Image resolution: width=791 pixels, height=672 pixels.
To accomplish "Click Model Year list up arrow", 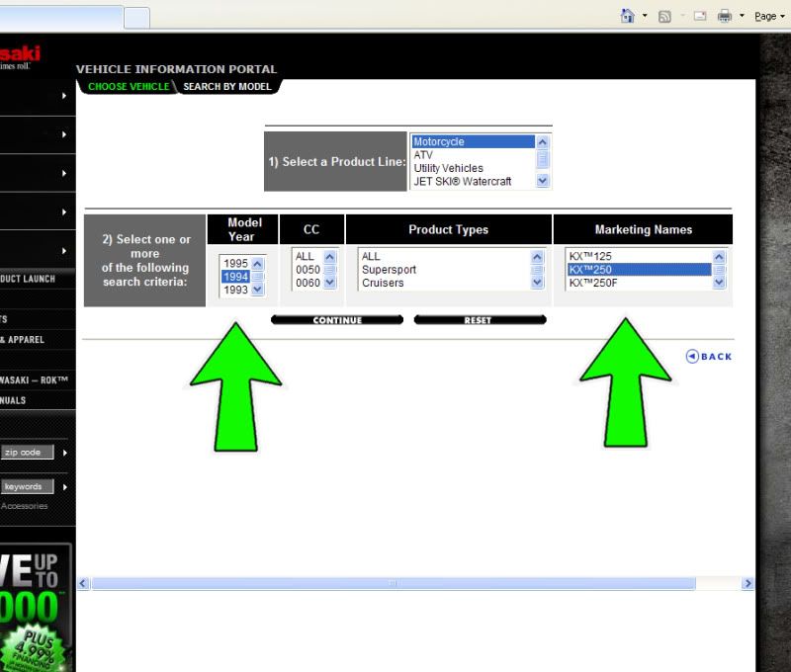I will pos(258,263).
